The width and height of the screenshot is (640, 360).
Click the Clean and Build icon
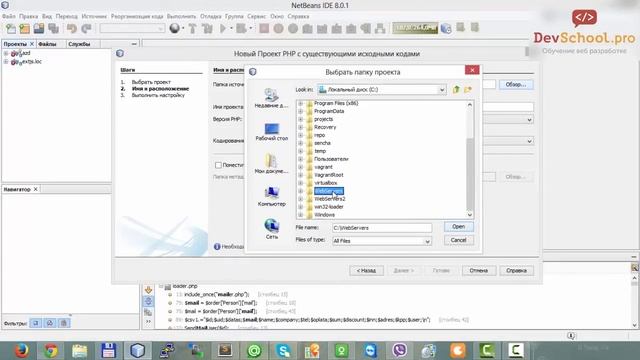tap(207, 29)
